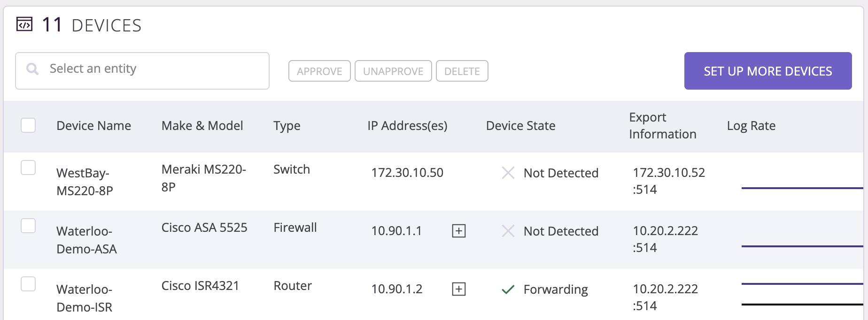Click the devices code-window icon
868x320 pixels.
click(x=24, y=24)
